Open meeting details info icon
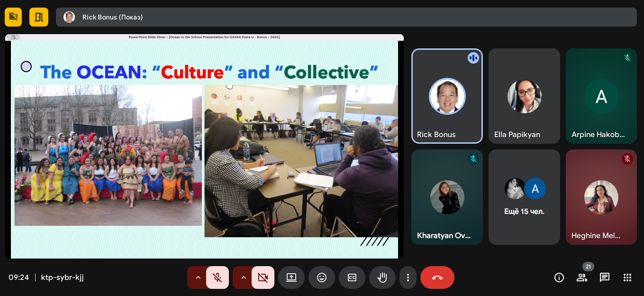The image size is (644, 296). point(559,277)
